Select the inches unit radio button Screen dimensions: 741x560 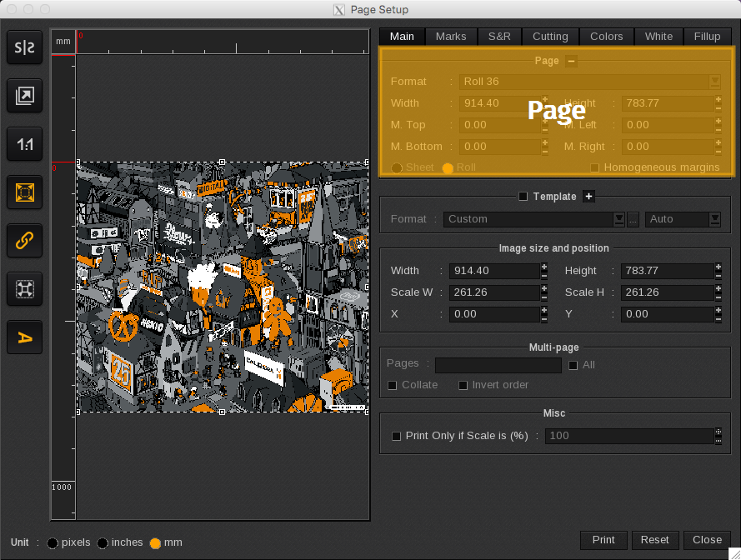[103, 543]
